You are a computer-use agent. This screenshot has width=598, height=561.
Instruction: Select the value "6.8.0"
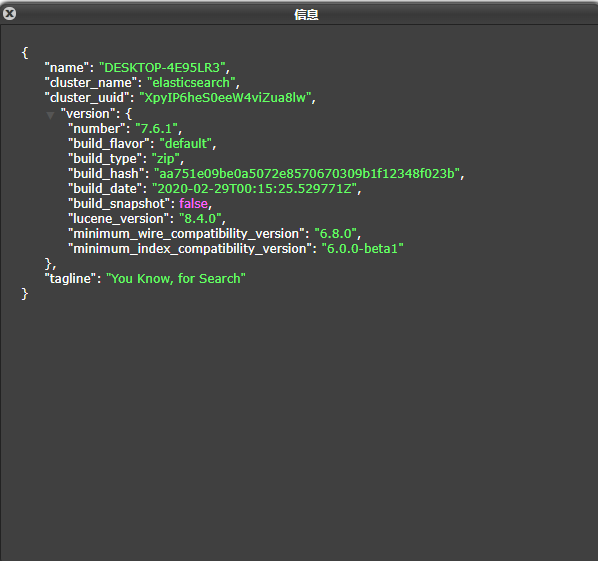(x=336, y=234)
